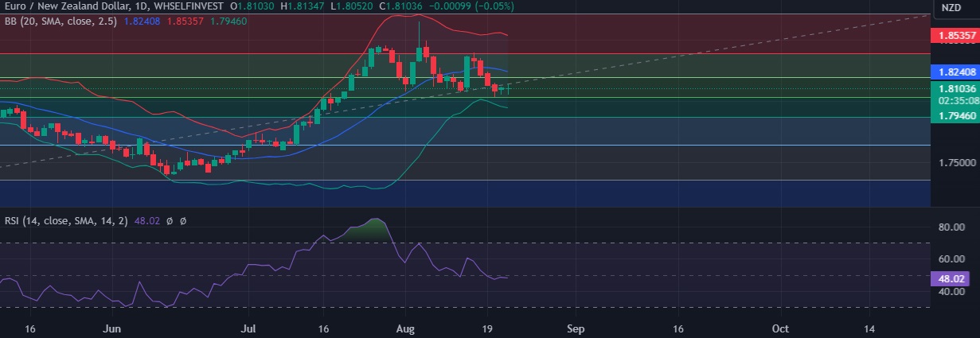
Task: Click the 14 date label on time axis
Action: pyautogui.click(x=869, y=328)
